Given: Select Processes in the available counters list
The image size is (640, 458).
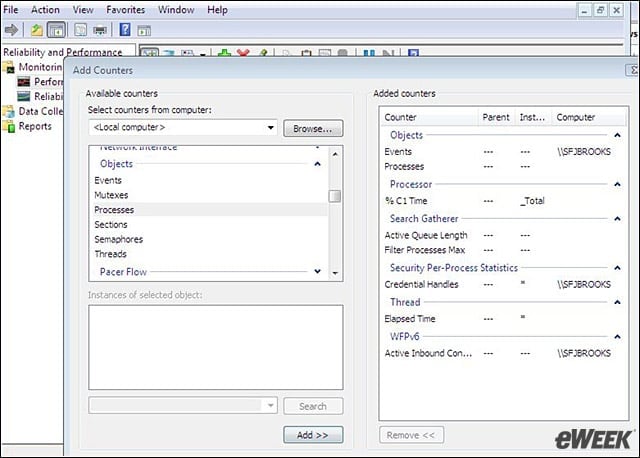Looking at the screenshot, I should tap(209, 210).
